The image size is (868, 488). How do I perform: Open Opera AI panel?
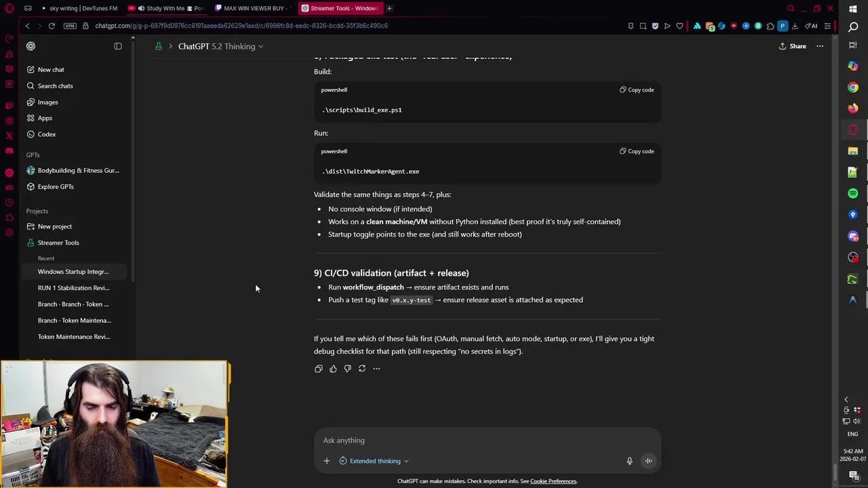point(811,26)
